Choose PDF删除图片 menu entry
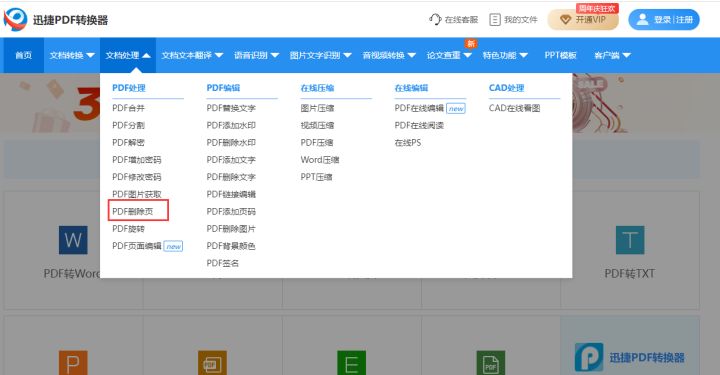This screenshot has height=375, width=720. tap(231, 229)
